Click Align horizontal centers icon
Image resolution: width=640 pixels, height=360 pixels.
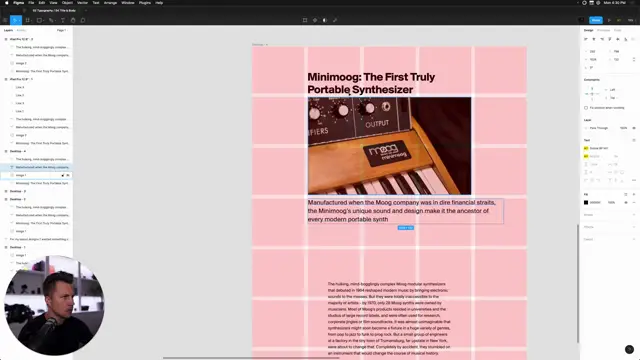click(x=594, y=39)
